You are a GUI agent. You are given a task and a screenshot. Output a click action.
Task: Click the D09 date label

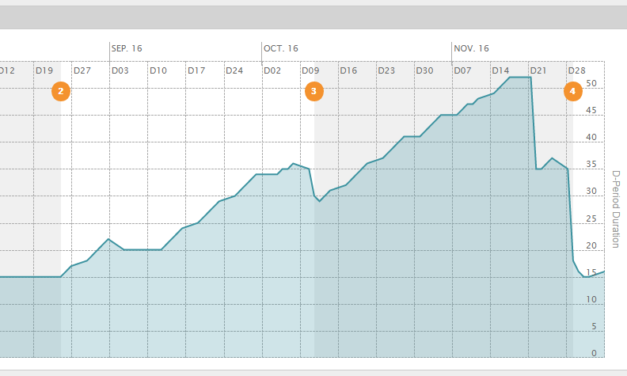310,71
